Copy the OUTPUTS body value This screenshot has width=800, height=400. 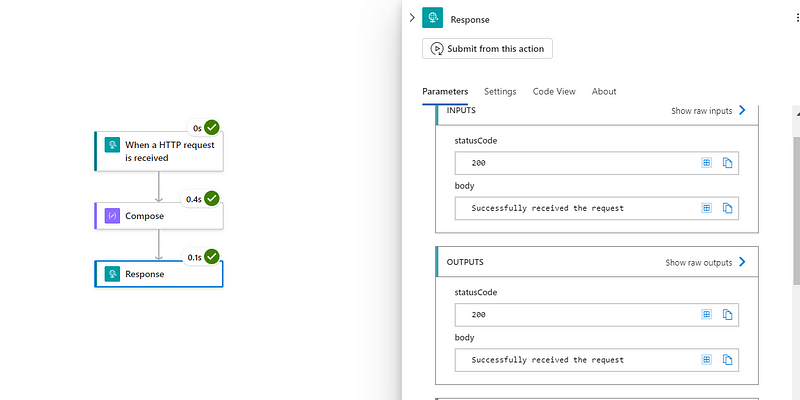[728, 360]
